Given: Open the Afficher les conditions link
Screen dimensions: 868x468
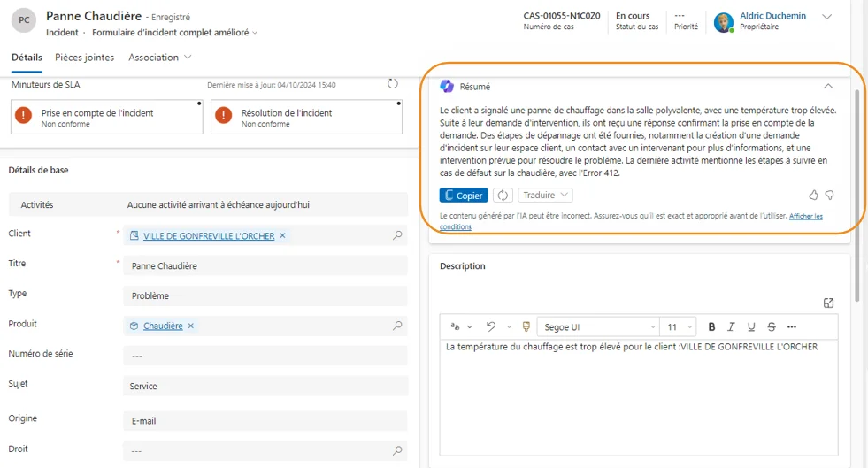Looking at the screenshot, I should [x=805, y=216].
